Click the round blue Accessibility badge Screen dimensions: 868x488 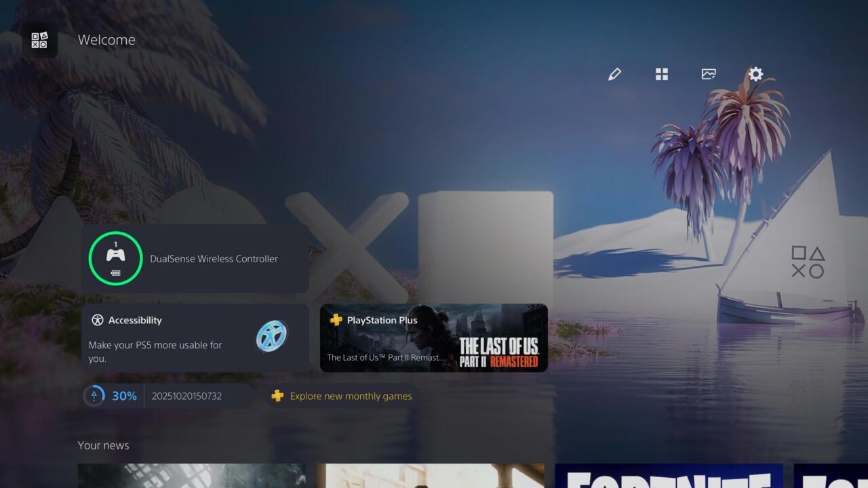coord(272,336)
